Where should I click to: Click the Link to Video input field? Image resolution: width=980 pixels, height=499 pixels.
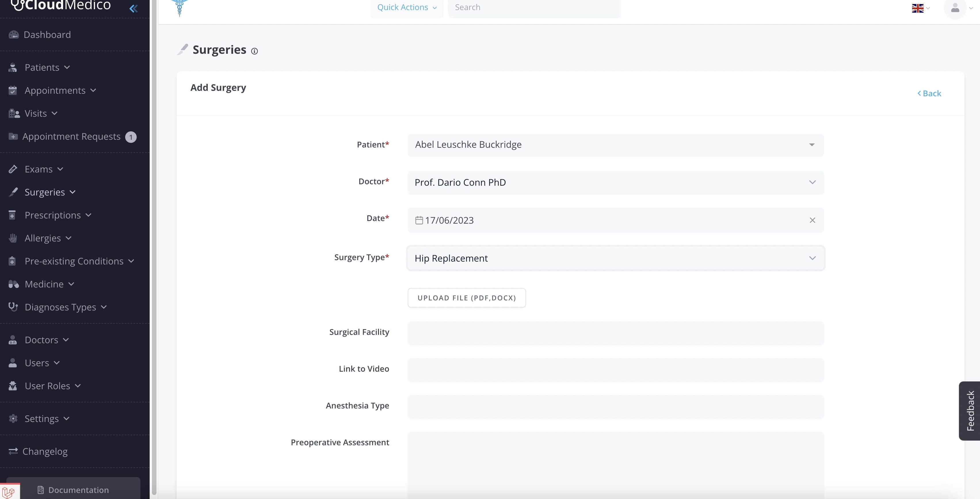coord(615,370)
